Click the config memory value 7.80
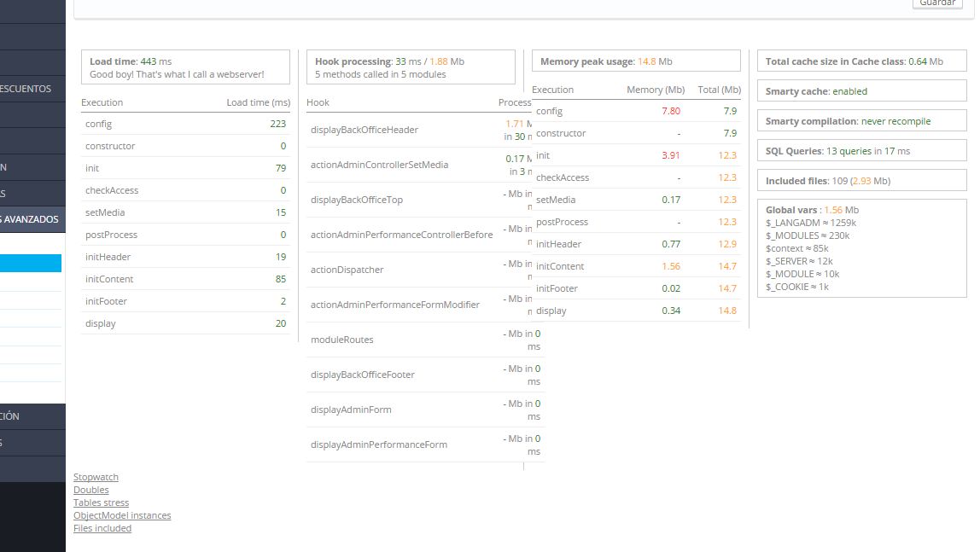Screen dimensions: 980x552 [671, 111]
